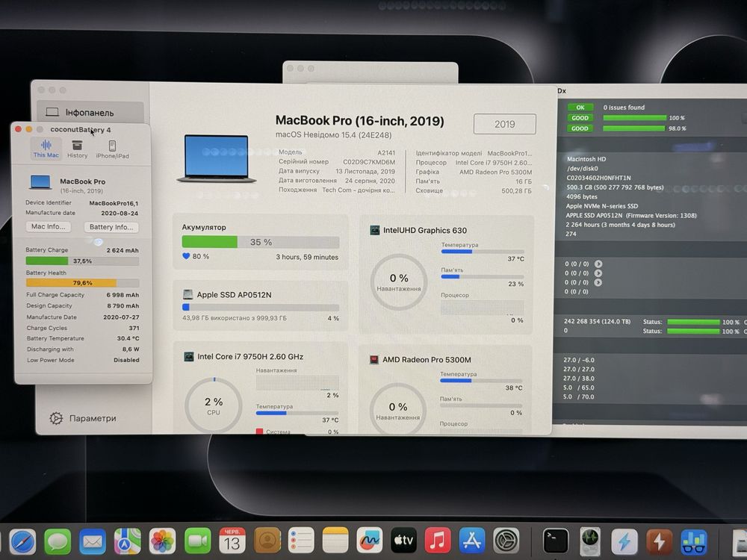
Task: Expand first 0 (0 / 0) arrow in DriveDx
Action: pyautogui.click(x=598, y=264)
